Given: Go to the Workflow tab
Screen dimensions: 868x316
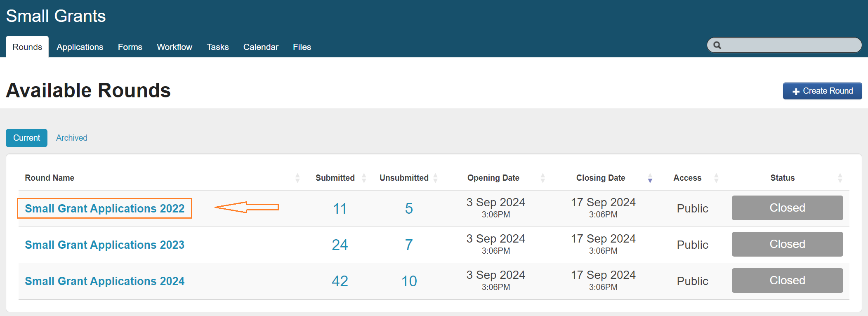Looking at the screenshot, I should (x=175, y=47).
